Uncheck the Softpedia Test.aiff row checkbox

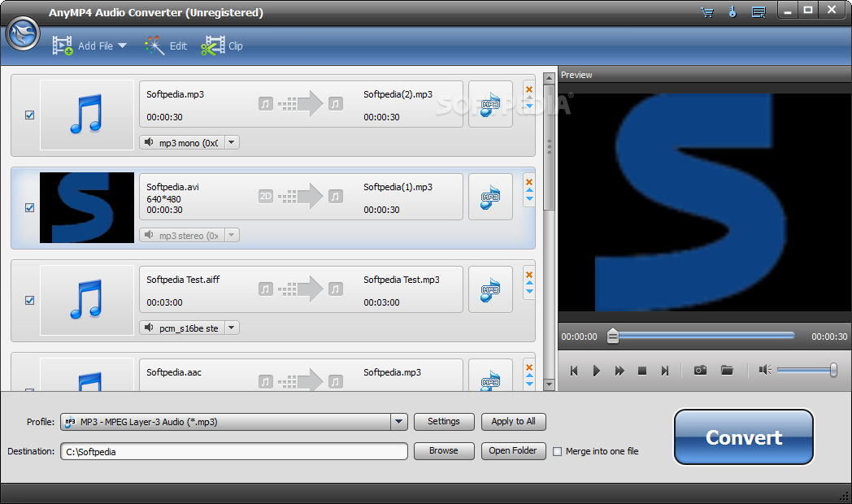[30, 300]
